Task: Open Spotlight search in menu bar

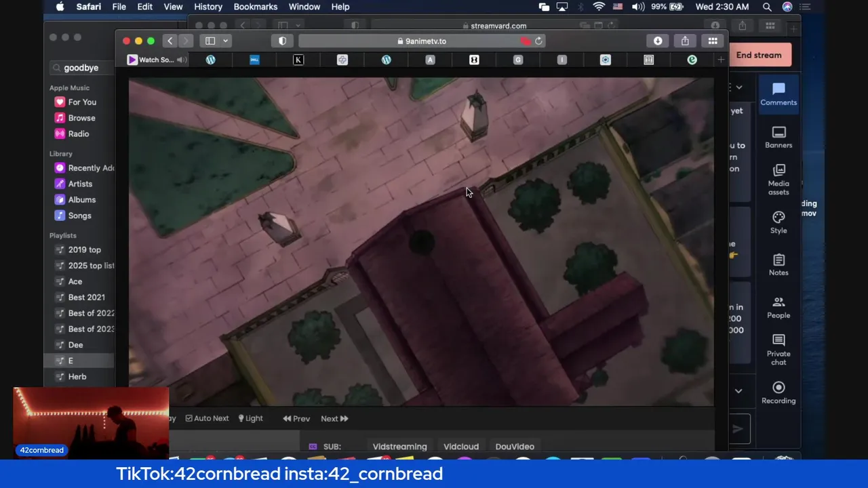Action: [x=767, y=7]
